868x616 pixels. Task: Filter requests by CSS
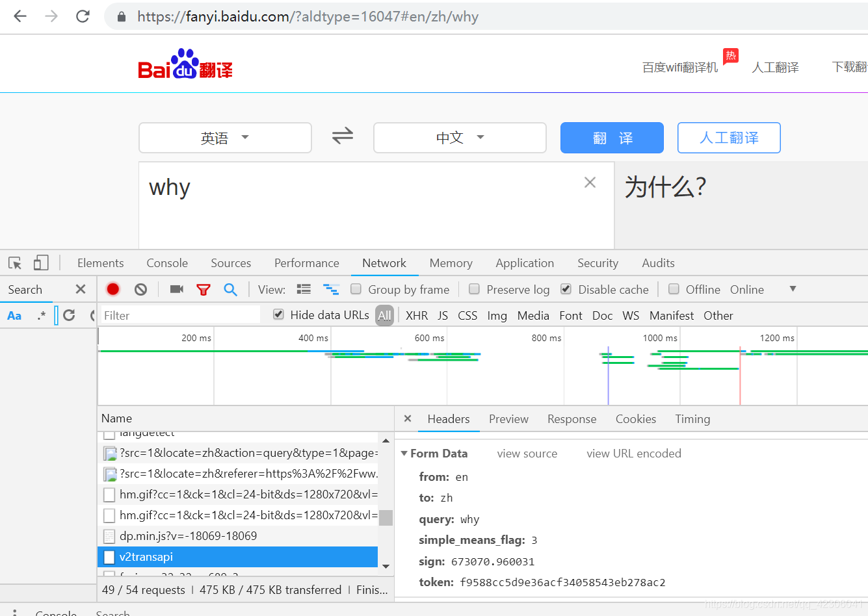pyautogui.click(x=467, y=316)
